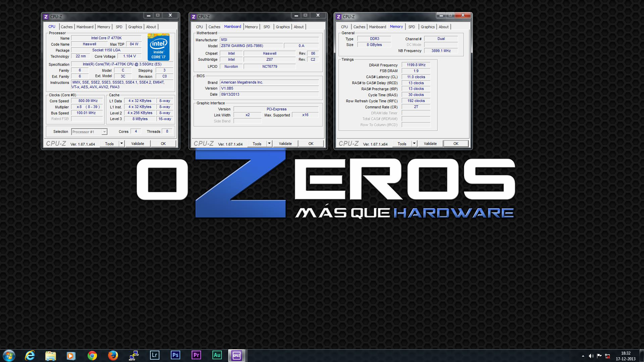The image size is (644, 362).
Task: Switch to Caches tab in first CPU-Z window
Action: point(67,27)
